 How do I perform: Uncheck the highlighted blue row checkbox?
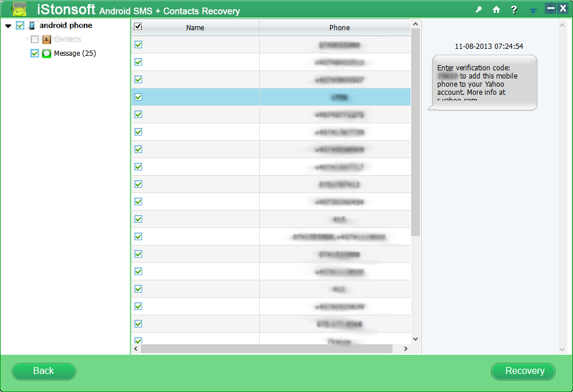[x=138, y=97]
